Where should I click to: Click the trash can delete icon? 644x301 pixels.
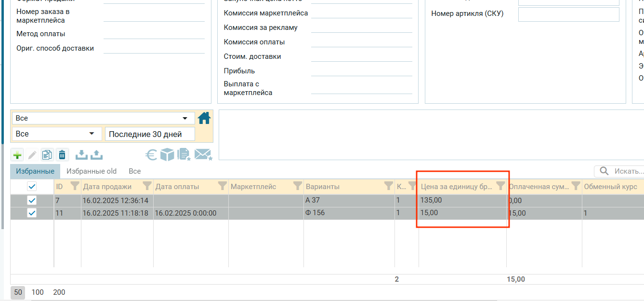62,155
